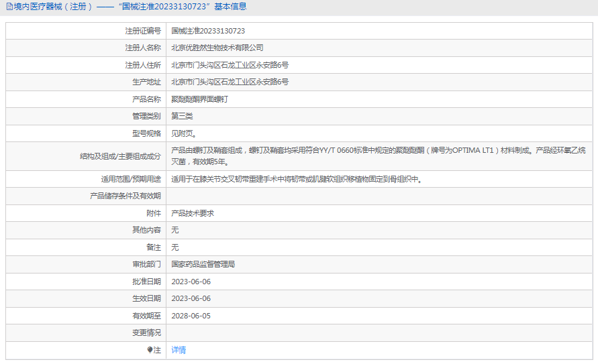
Task: Click 产品技术要求 attachment value
Action: click(193, 213)
